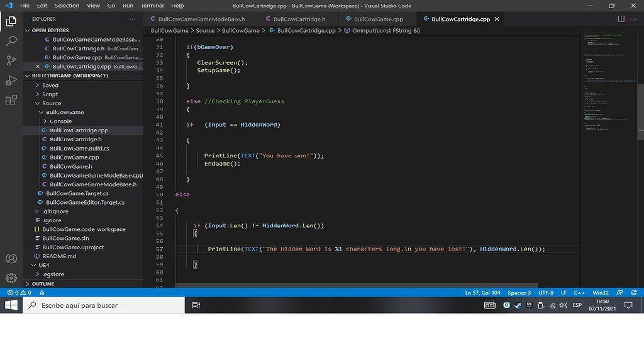
Task: Switch to the BullCowGame.cpp tab
Action: [378, 19]
